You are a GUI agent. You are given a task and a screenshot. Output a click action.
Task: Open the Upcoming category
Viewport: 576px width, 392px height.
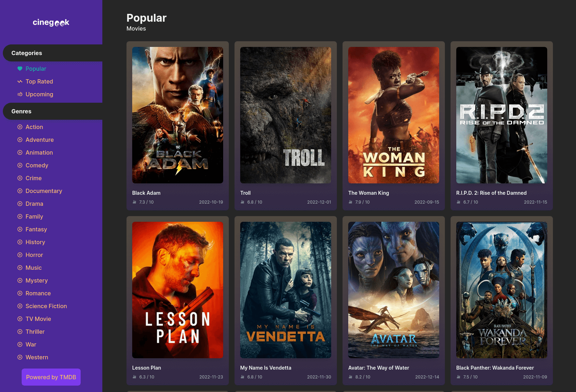pyautogui.click(x=39, y=94)
